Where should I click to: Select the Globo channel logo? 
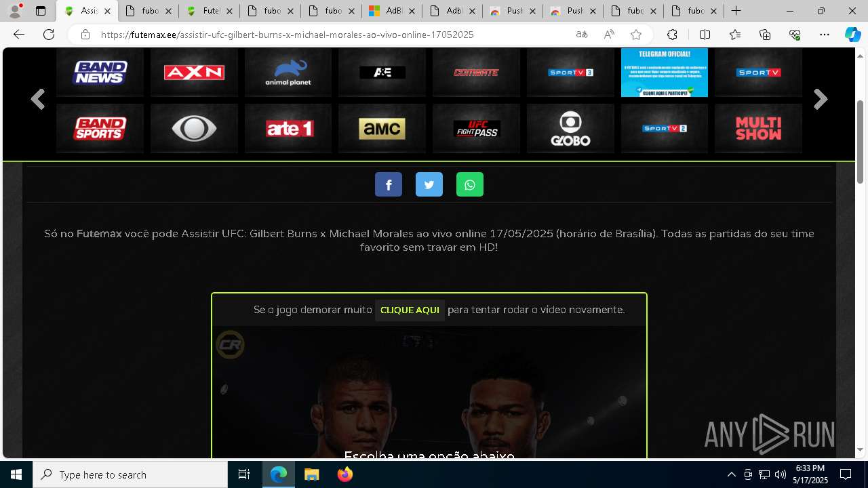tap(570, 128)
